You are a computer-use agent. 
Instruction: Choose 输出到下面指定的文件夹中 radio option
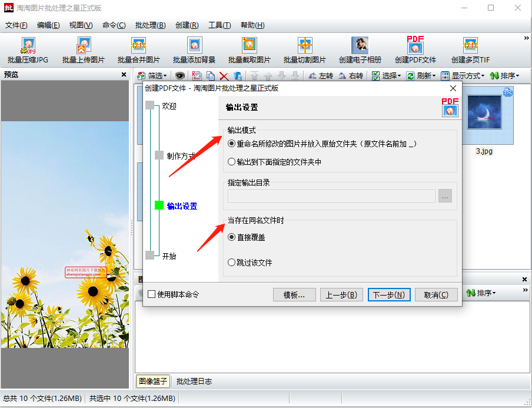232,161
